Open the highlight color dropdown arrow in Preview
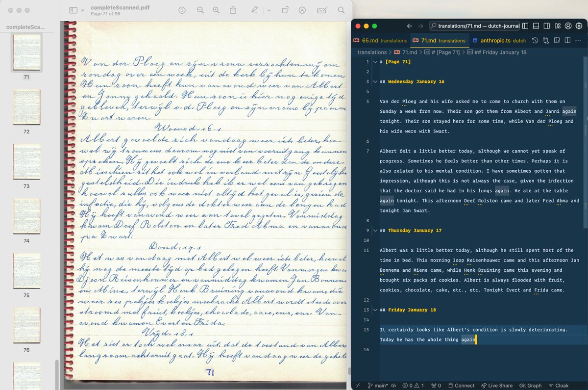This screenshot has height=390, width=588. (269, 10)
